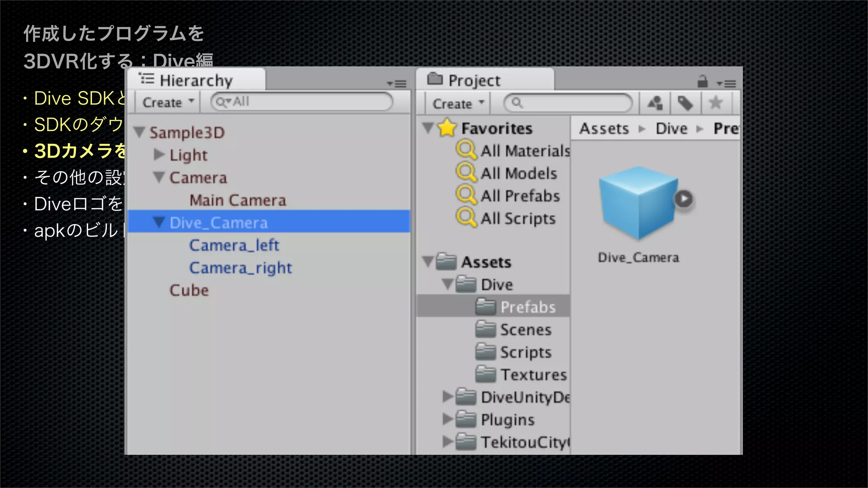Viewport: 868px width, 488px height.
Task: Click the DiveUnityDe folder icon
Action: tap(466, 396)
